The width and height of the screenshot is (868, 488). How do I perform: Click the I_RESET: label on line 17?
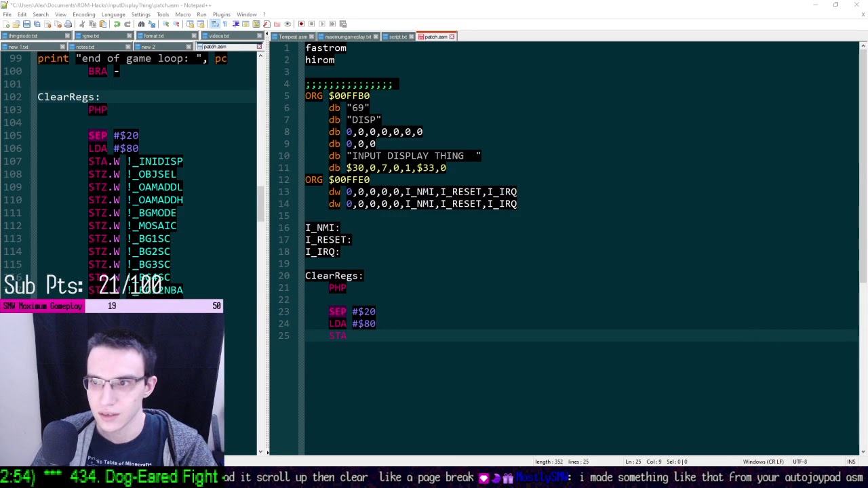(x=328, y=240)
